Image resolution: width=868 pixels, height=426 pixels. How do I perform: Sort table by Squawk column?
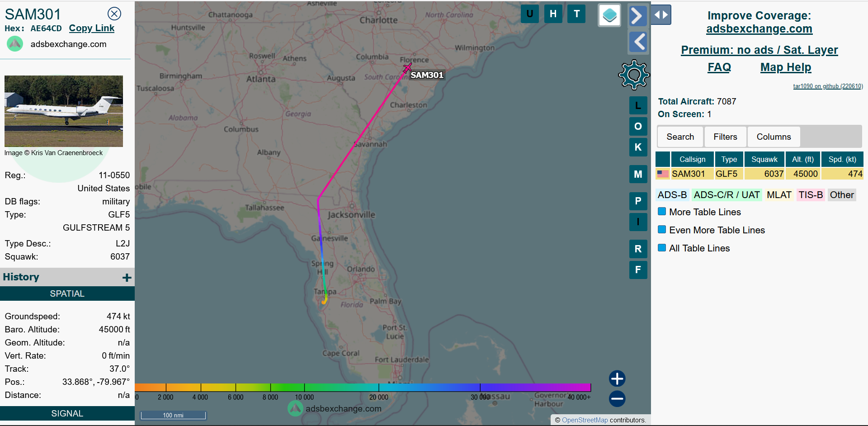764,159
